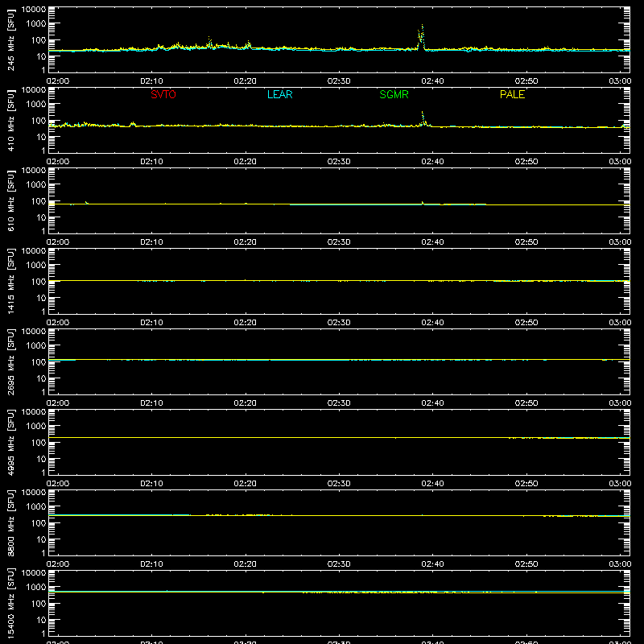Click the 2695 MHz [SFU] axis title

pos(11,361)
